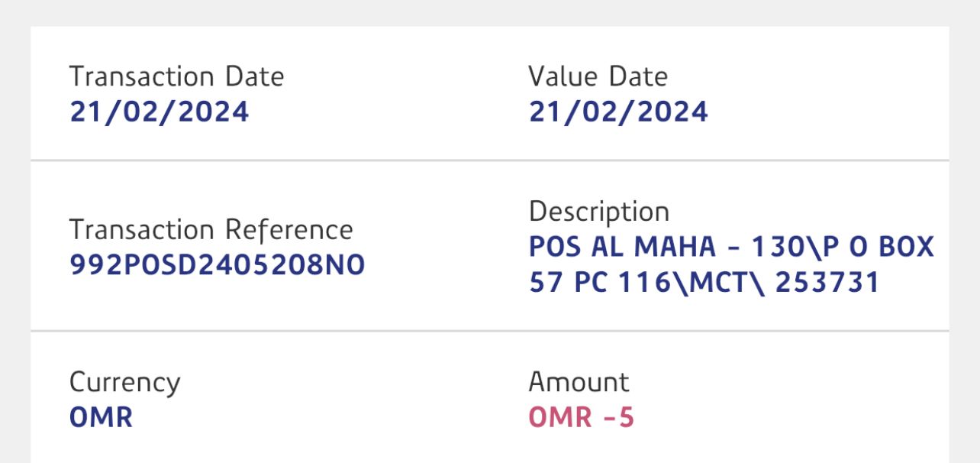Click the gray margin above the white card

489,12
